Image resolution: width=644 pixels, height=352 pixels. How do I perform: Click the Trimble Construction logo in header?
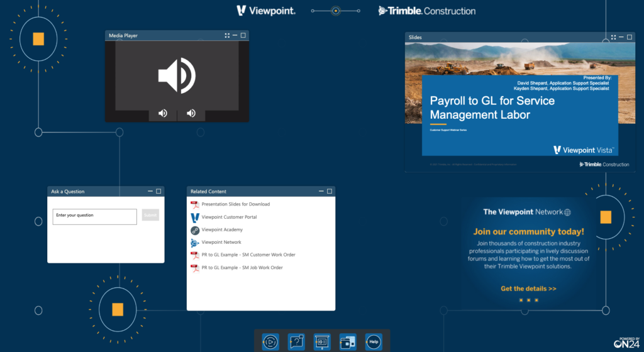(427, 11)
